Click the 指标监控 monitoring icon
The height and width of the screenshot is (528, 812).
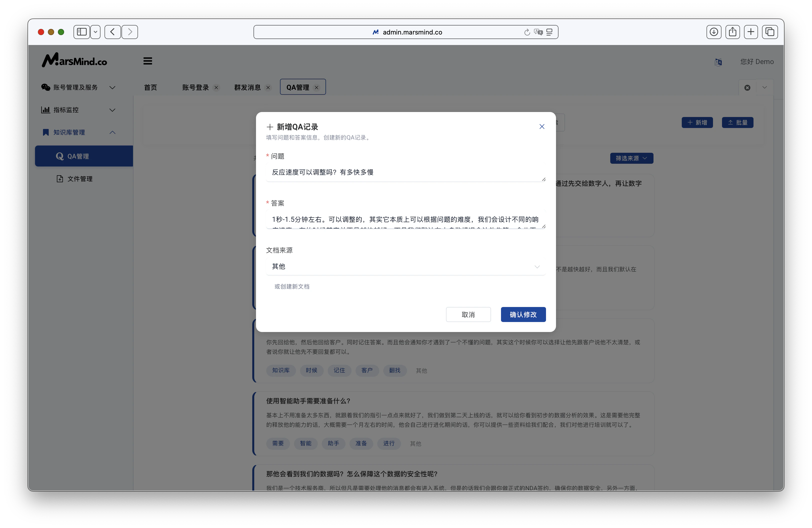[45, 109]
